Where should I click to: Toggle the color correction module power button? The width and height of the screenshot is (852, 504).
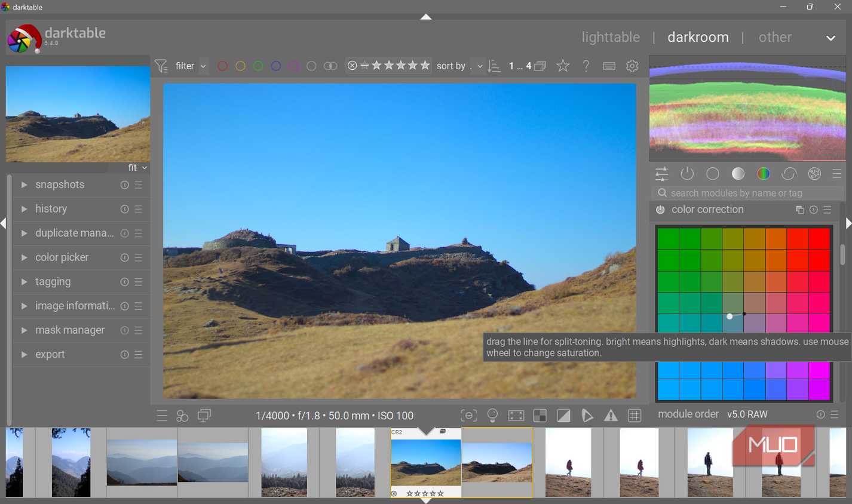click(x=660, y=210)
